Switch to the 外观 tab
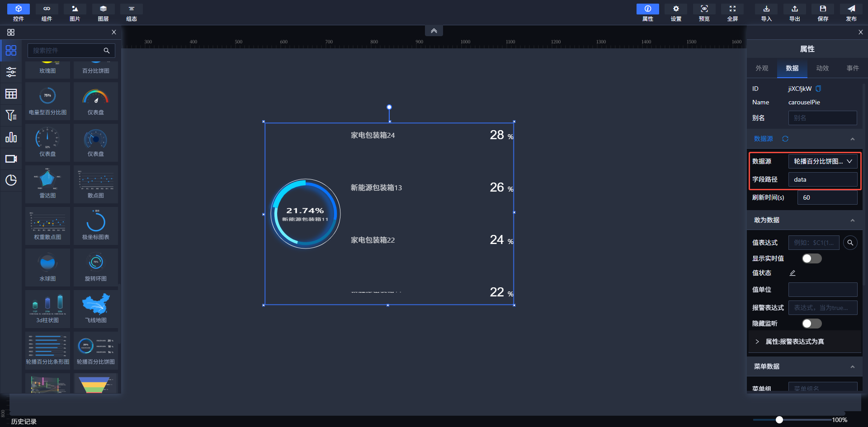 [762, 68]
